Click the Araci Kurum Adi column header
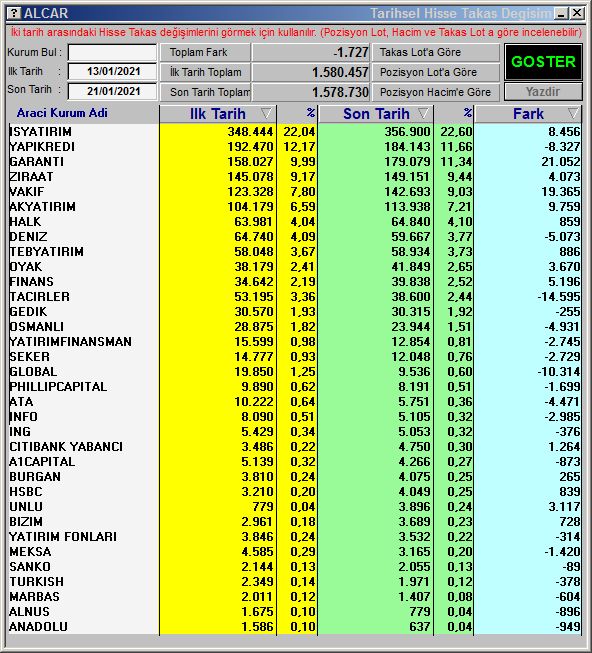This screenshot has height=653, width=592. coord(62,113)
